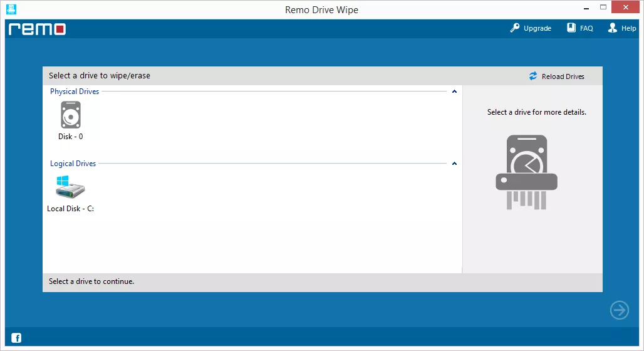Click the key icon beside Upgrade
The width and height of the screenshot is (644, 351).
[x=515, y=28]
